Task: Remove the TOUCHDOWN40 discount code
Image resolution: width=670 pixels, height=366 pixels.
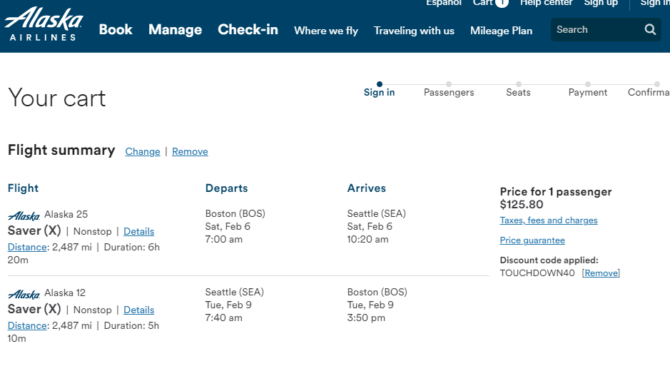Action: click(x=601, y=273)
